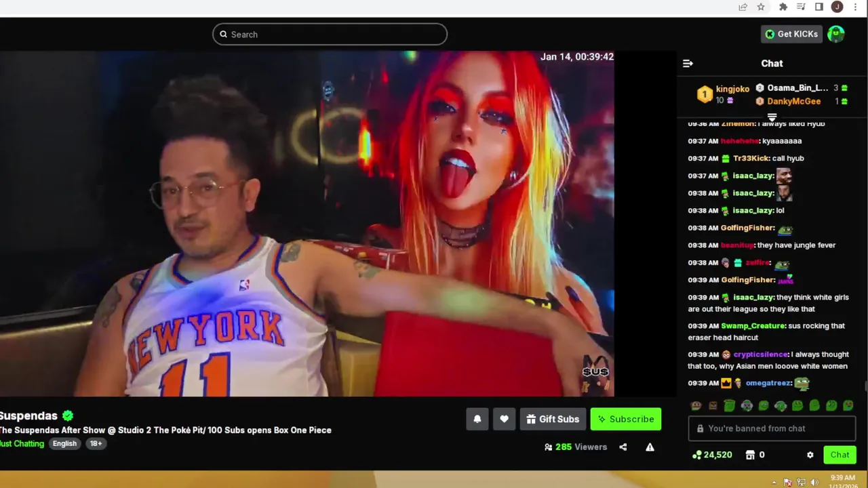The width and height of the screenshot is (868, 488).
Task: Click the browser share page icon
Action: (743, 7)
